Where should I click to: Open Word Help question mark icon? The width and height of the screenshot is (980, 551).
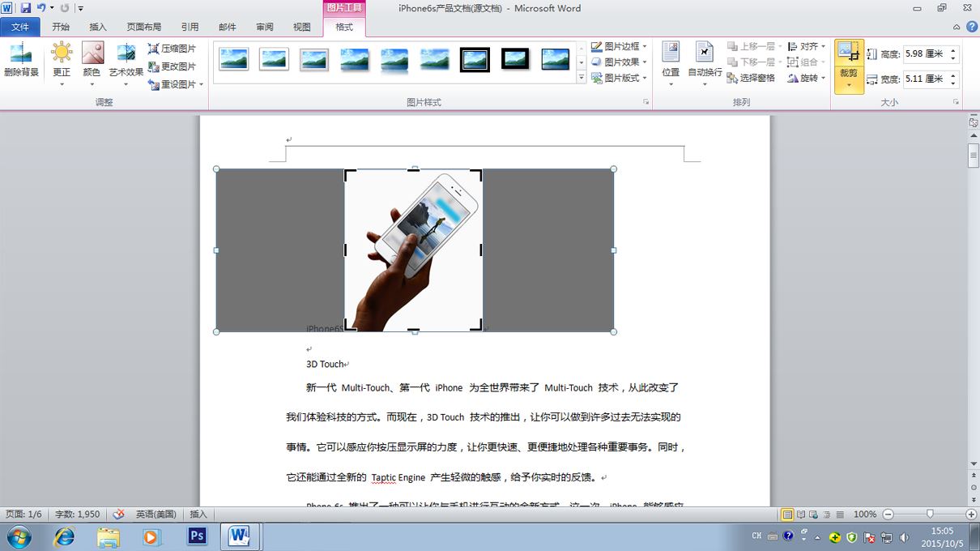973,27
